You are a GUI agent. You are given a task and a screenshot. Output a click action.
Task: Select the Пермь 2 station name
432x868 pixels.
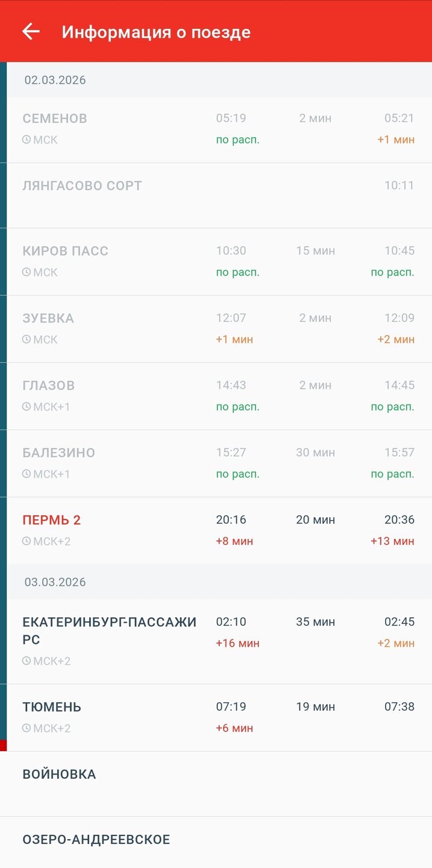tap(52, 520)
